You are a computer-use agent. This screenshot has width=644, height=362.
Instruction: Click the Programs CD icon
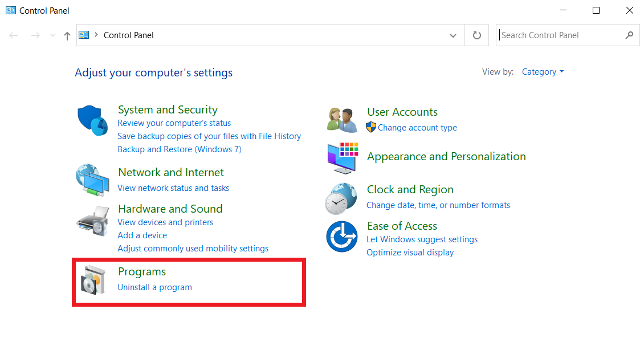tap(92, 279)
